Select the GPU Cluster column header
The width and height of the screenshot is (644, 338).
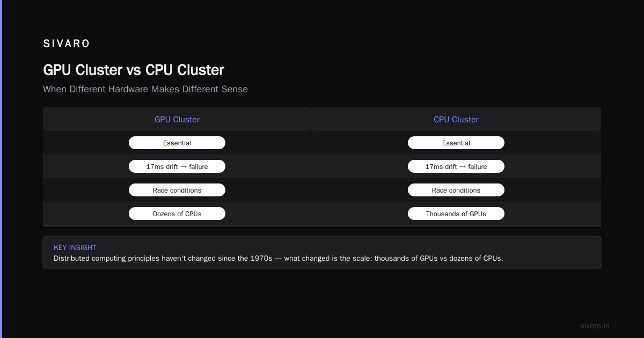tap(177, 119)
